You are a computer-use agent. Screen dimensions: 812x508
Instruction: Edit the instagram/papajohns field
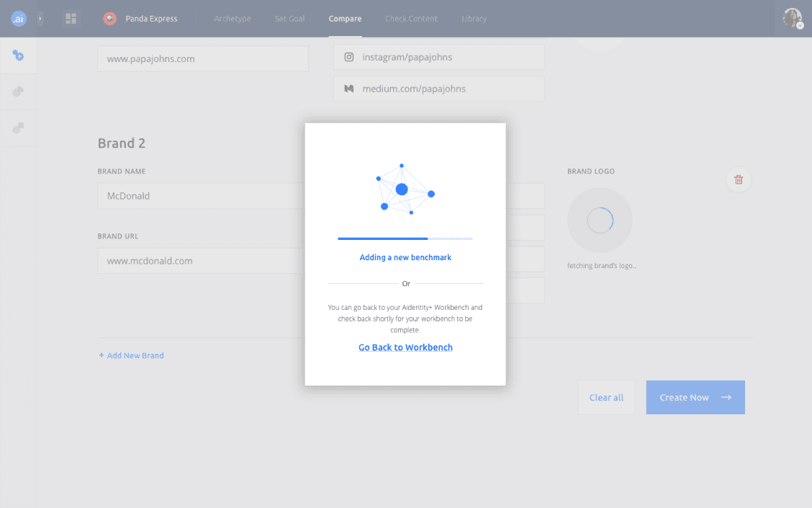pos(438,57)
